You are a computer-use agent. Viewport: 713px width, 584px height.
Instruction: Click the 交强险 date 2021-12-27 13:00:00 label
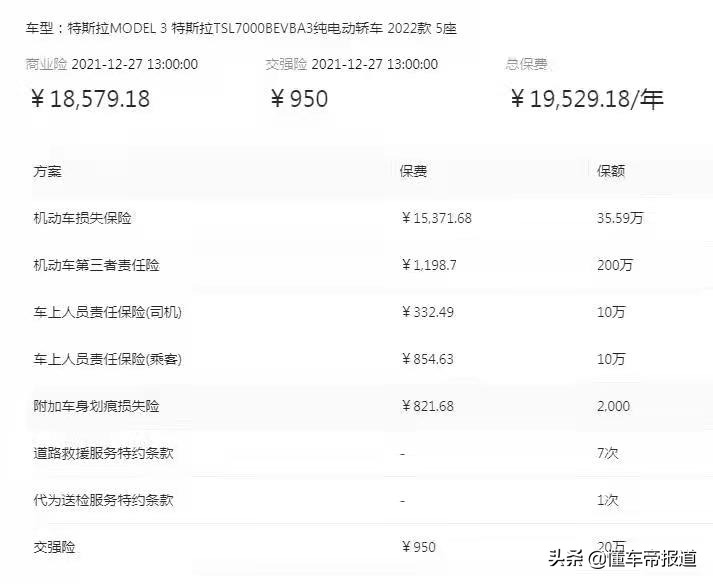[x=351, y=64]
